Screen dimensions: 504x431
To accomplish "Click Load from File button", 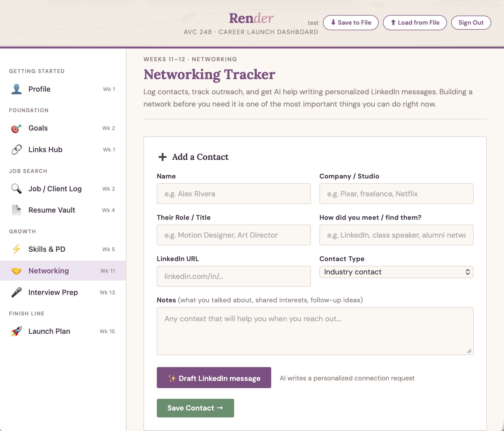I will tap(415, 23).
